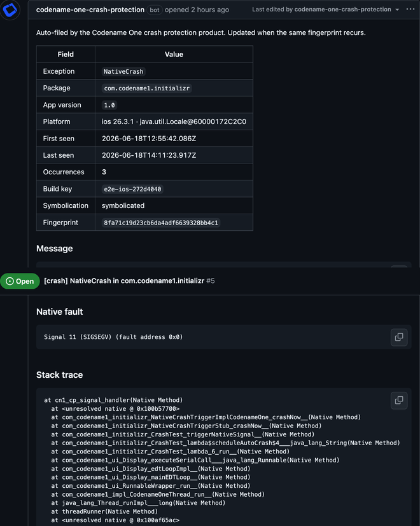This screenshot has height=526, width=420.
Task: Select the cn1_cp_signal_handler stack line
Action: (113, 400)
